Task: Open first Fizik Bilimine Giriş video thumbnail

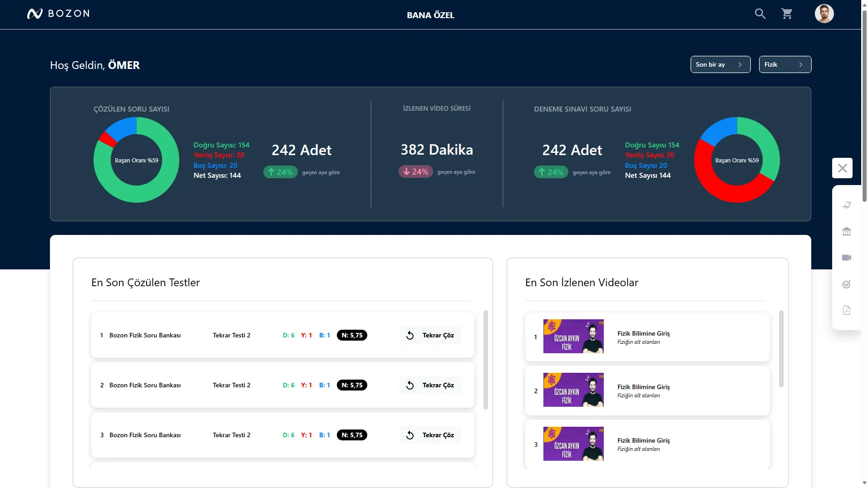Action: coord(573,337)
